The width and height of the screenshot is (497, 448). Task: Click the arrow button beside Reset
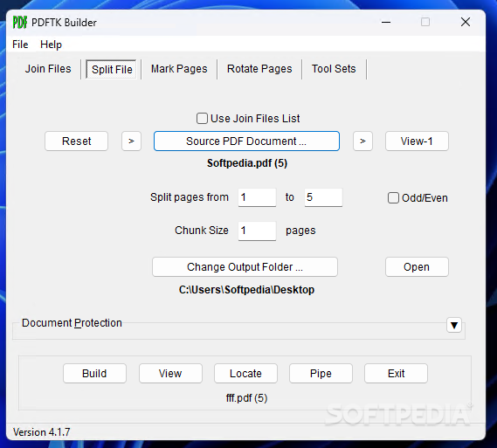131,141
